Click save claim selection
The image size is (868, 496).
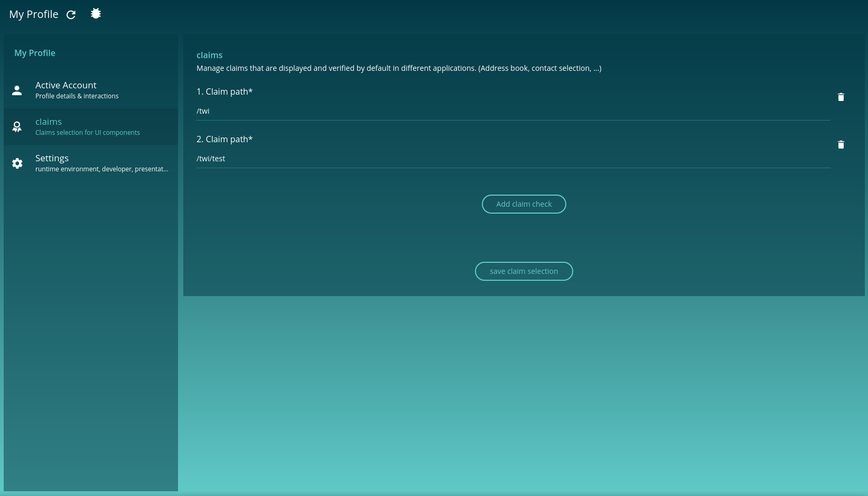pos(524,271)
